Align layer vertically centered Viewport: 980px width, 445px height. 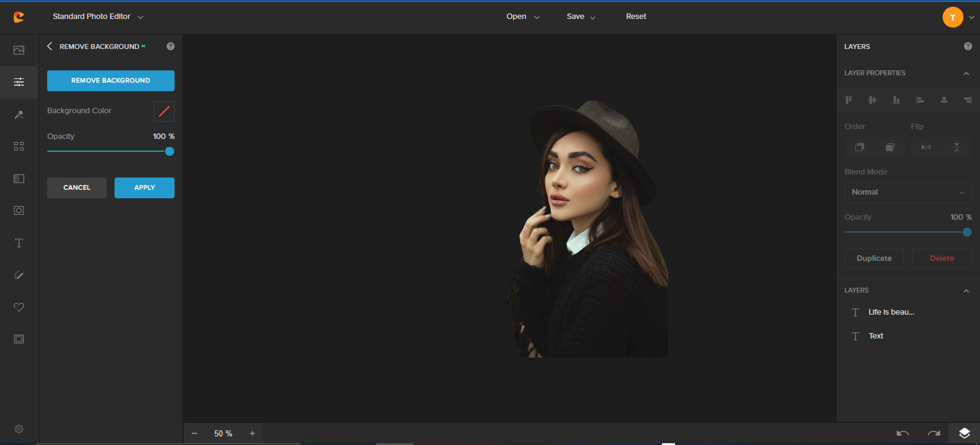[872, 100]
